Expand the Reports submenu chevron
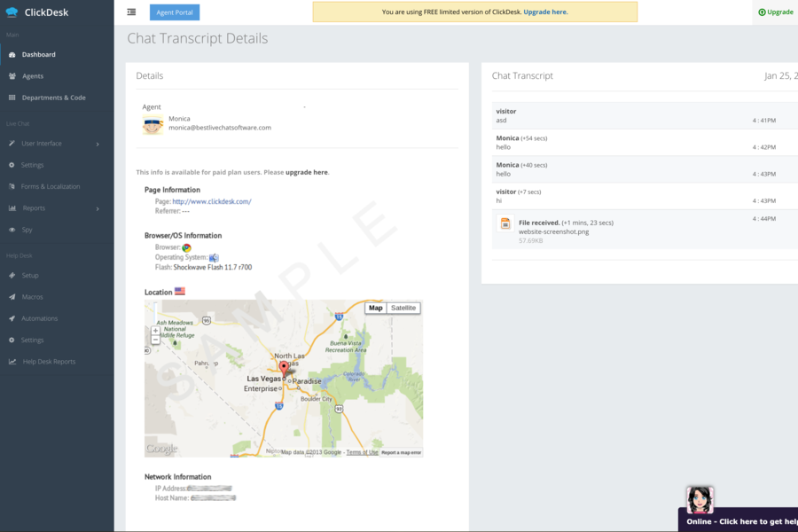The image size is (798, 532). [x=97, y=207]
